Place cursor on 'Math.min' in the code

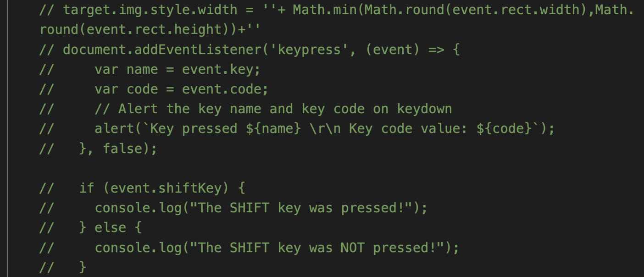(325, 10)
